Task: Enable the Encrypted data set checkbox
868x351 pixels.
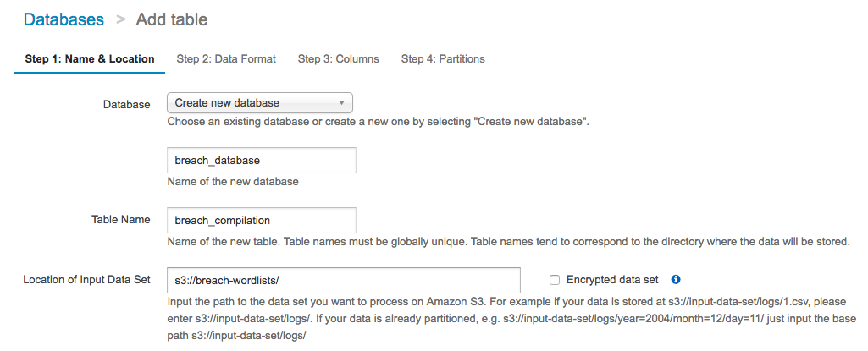Action: (555, 280)
